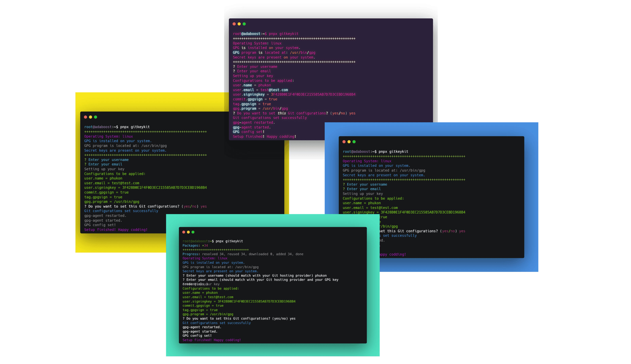Click 'GPG config set!' in yellow-background terminal
Screen dimensions: 631x364
coord(100,225)
